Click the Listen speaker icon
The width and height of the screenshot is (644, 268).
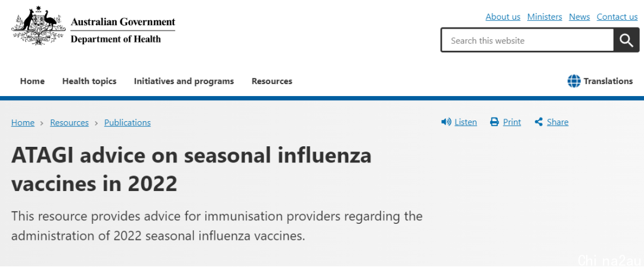[x=446, y=122]
